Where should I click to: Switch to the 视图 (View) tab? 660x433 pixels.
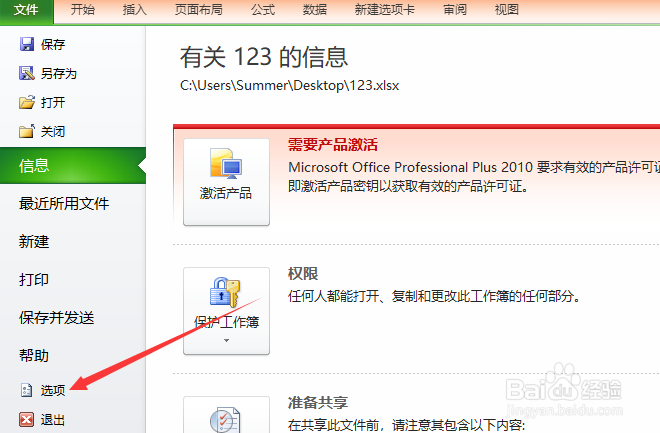tap(506, 10)
